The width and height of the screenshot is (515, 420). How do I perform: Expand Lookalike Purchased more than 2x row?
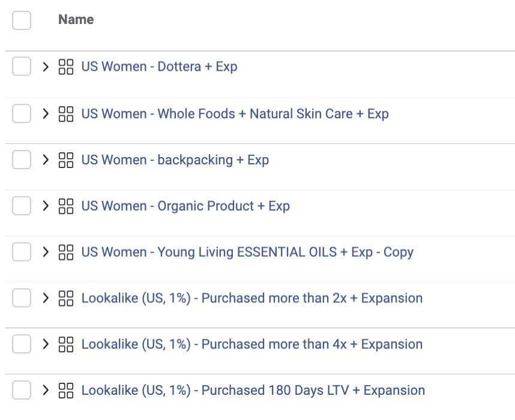pyautogui.click(x=46, y=298)
